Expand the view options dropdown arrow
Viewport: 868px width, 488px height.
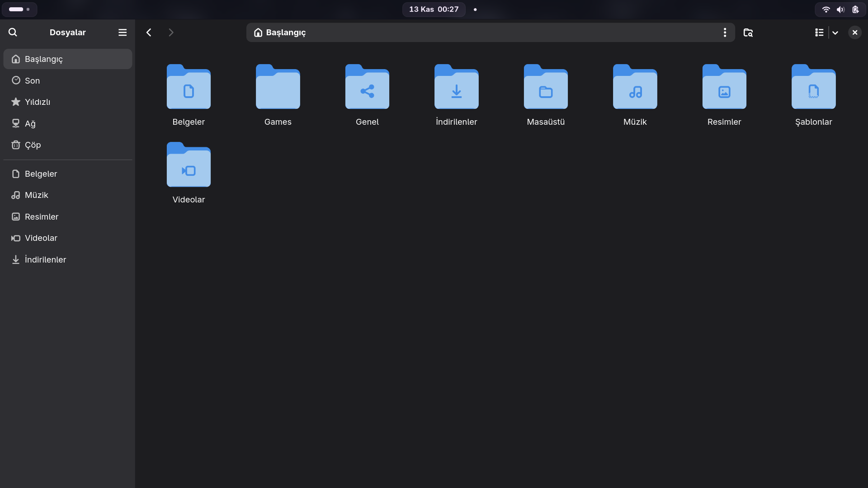[x=835, y=33]
